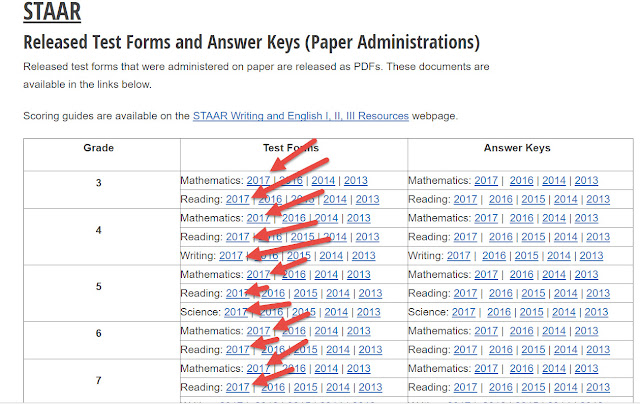Open Grade 3 Mathematics 2017 answer key
This screenshot has height=404, width=640.
[486, 180]
